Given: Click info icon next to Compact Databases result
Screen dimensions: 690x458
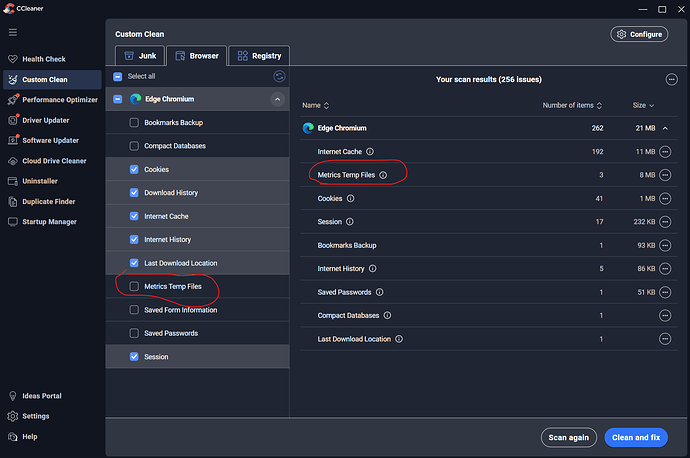Looking at the screenshot, I should point(387,315).
